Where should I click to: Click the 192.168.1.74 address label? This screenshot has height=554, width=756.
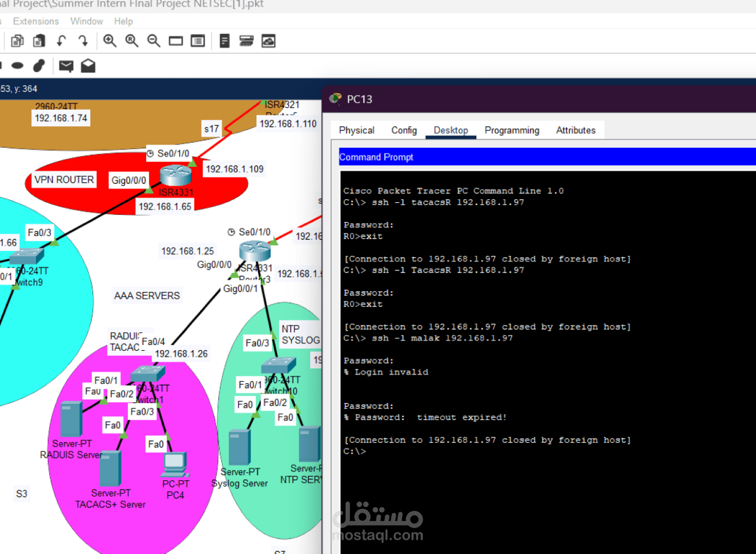61,118
